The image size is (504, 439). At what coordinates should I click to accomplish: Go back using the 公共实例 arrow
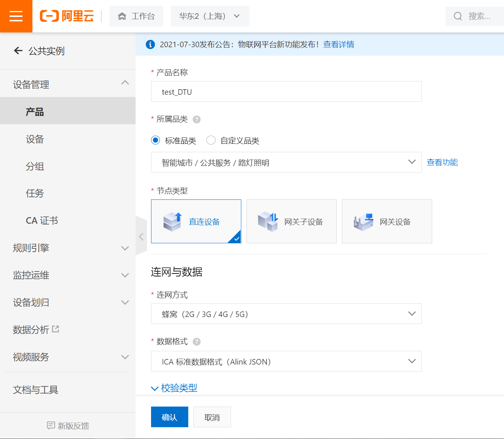point(18,51)
